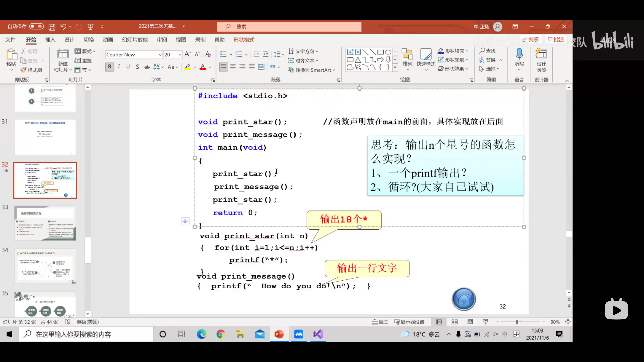Viewport: 644px width, 362px height.
Task: Toggle the AutoSave switch
Action: pos(36,26)
